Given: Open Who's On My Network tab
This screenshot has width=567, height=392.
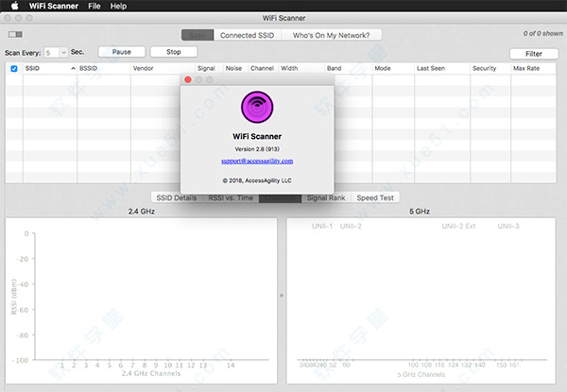Looking at the screenshot, I should tap(332, 35).
